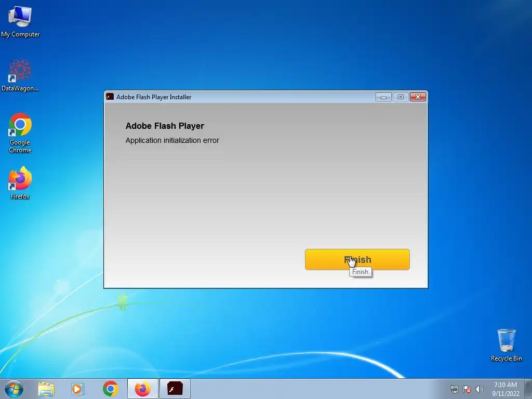Image resolution: width=532 pixels, height=399 pixels.
Task: Click the yellow Finish button
Action: pyautogui.click(x=357, y=260)
